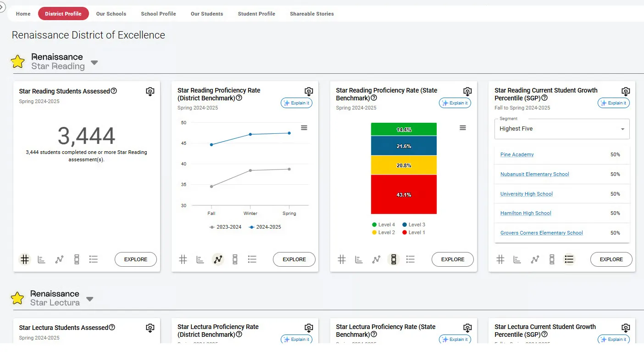The width and height of the screenshot is (644, 362).
Task: Open help for Star Lectura Students Assessed
Action: pos(112,327)
